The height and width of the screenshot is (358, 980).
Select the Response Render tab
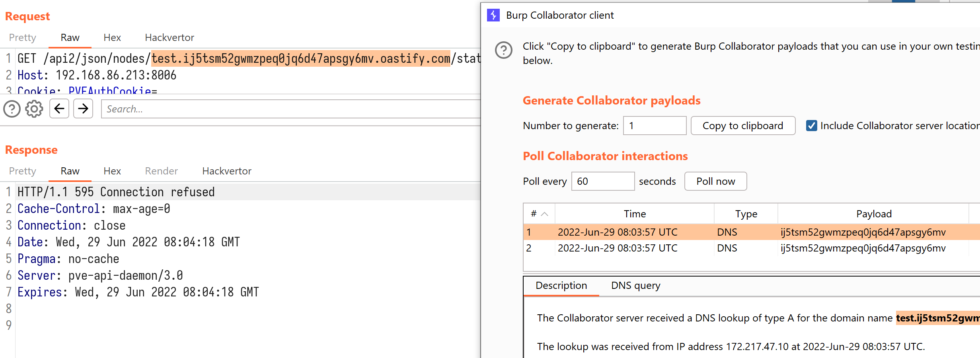click(x=161, y=171)
